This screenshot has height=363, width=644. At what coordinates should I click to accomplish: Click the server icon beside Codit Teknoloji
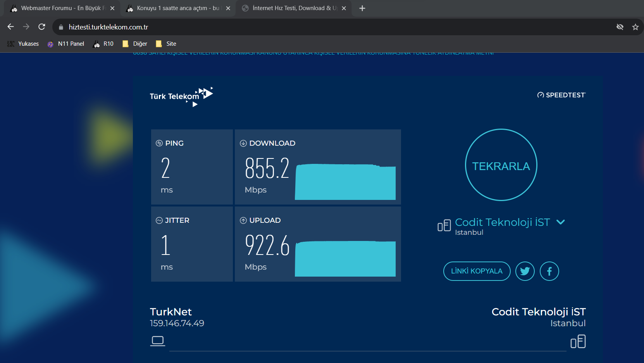444,225
